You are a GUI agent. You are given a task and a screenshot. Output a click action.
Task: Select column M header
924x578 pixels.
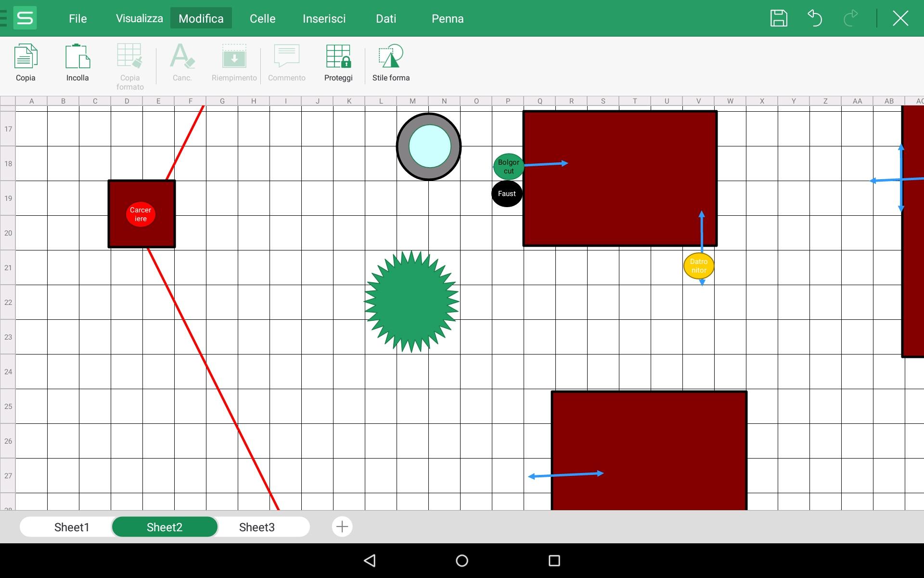tap(412, 101)
